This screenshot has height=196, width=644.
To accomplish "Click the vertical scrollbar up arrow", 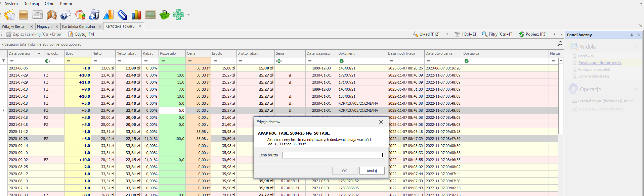I will click(560, 61).
